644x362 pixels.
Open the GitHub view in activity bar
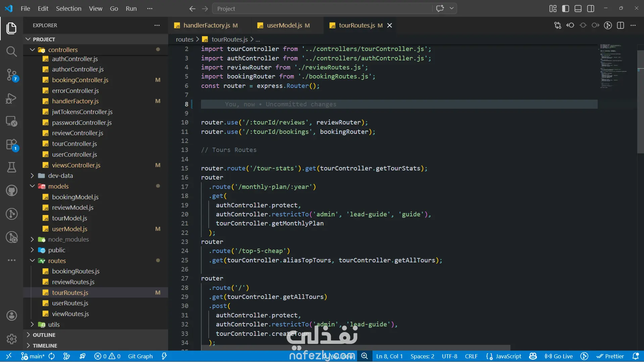11,191
